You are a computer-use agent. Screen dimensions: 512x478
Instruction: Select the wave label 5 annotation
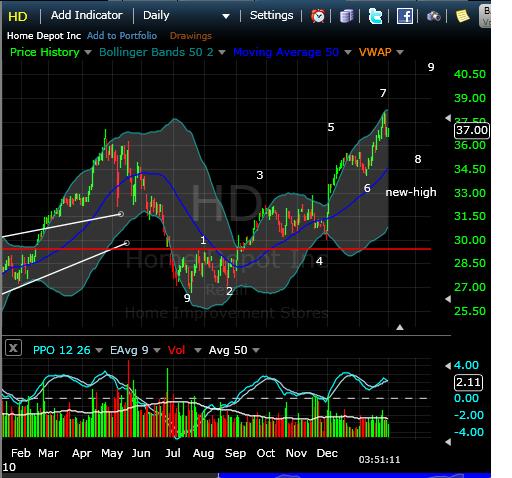331,127
